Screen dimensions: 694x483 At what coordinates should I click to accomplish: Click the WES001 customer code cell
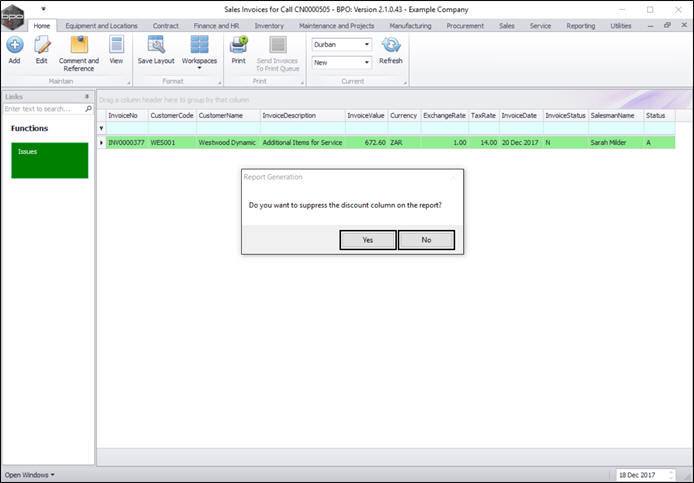(x=172, y=143)
